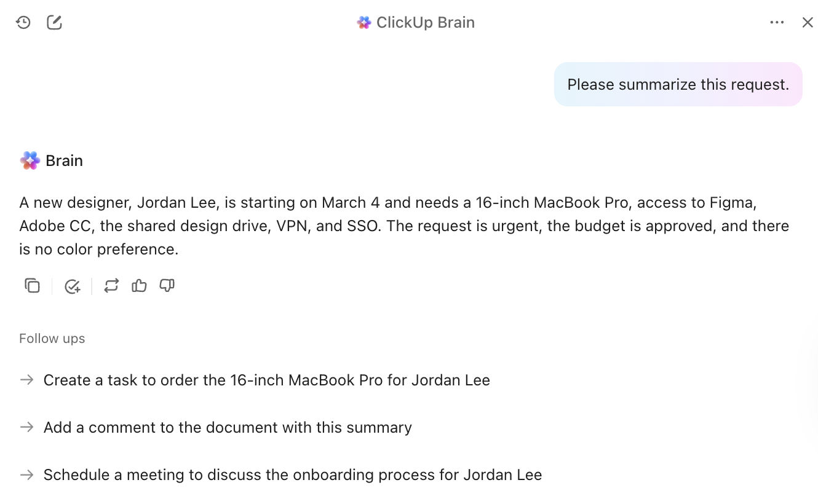Image resolution: width=818 pixels, height=504 pixels.
Task: Select follow-up to order Jordan Lee's MacBook Pro
Action: [x=266, y=380]
